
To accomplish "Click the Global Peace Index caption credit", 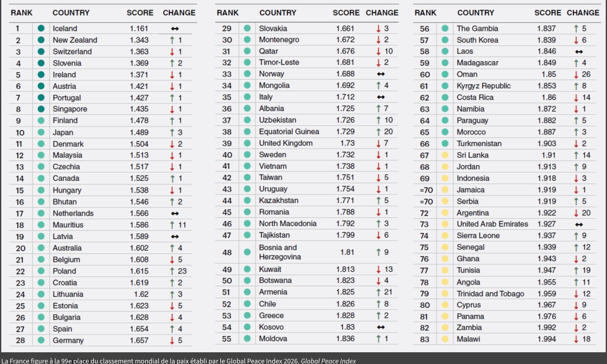I will tap(328, 360).
